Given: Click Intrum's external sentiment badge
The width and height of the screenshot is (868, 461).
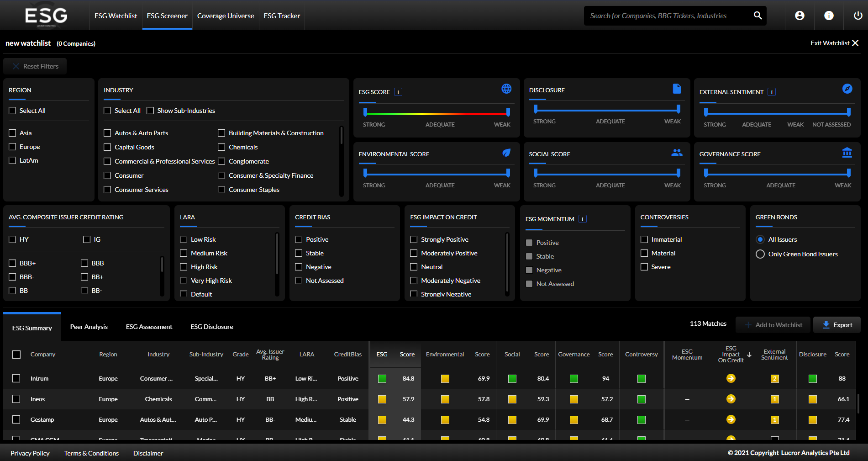Looking at the screenshot, I should click(774, 378).
